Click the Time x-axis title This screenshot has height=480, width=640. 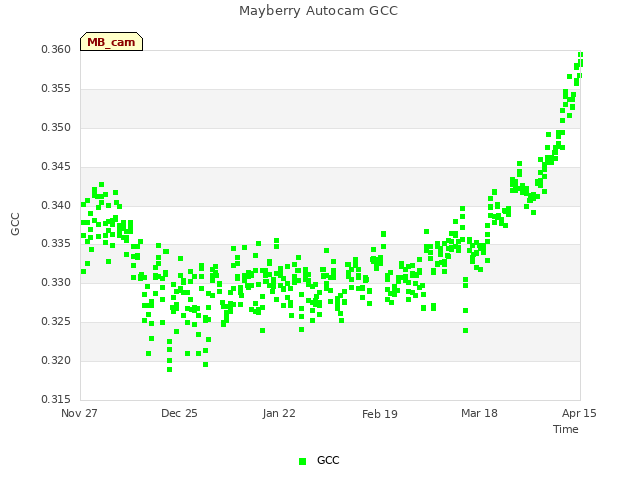click(566, 429)
